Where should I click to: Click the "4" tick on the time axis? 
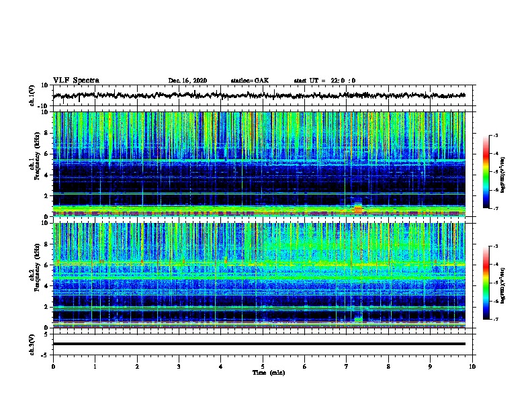point(221,367)
